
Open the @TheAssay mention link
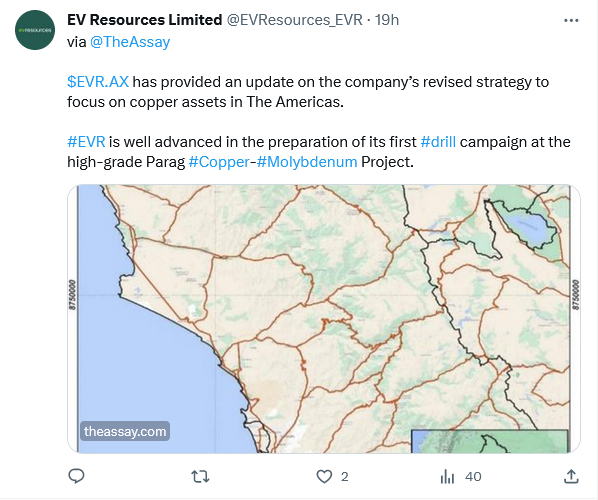point(130,42)
